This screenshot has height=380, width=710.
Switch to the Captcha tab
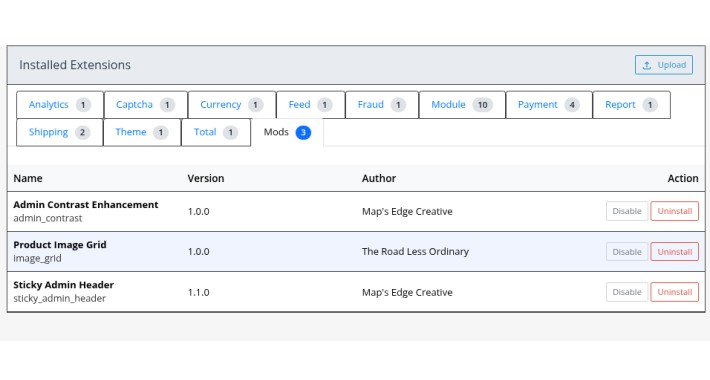[x=145, y=105]
